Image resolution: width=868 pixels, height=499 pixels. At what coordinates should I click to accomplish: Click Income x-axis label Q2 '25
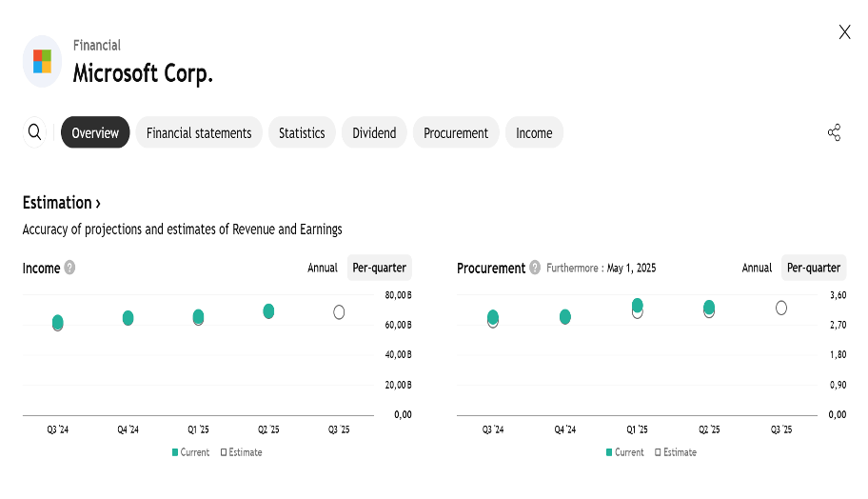(x=268, y=429)
